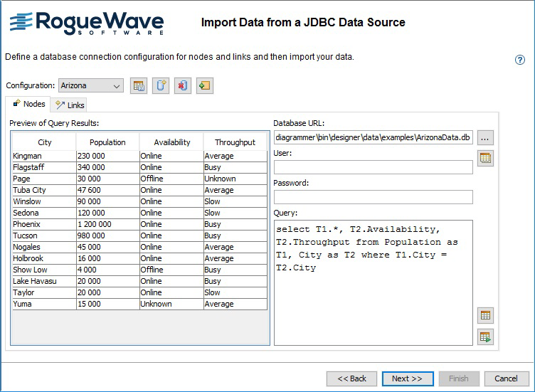Click the save configuration table icon
535x392 pixels.
coord(139,86)
